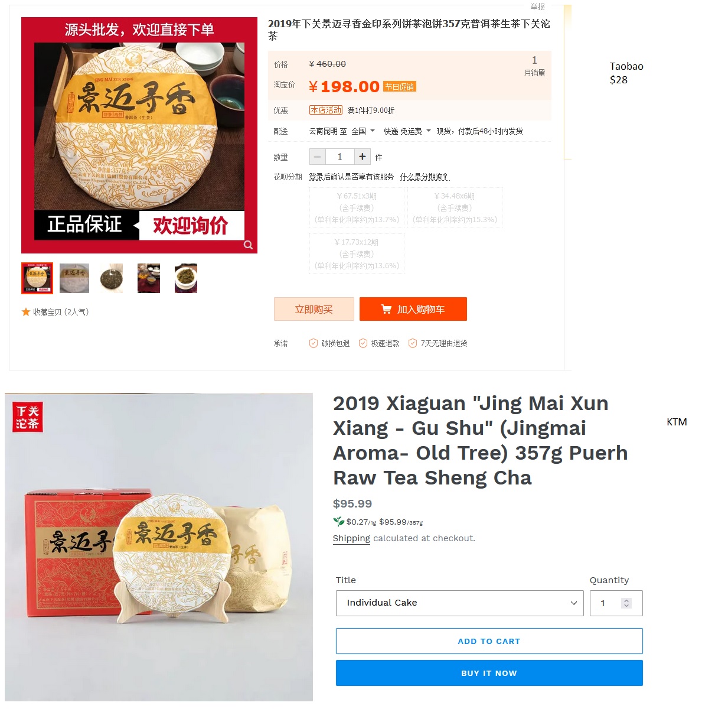
Task: Click the minus quantity icon
Action: 318,157
